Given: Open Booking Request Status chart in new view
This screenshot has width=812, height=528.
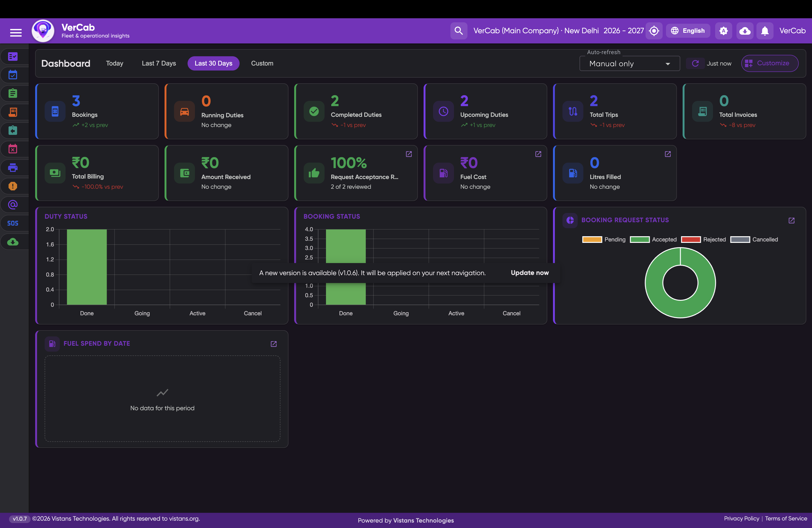Looking at the screenshot, I should pyautogui.click(x=792, y=221).
